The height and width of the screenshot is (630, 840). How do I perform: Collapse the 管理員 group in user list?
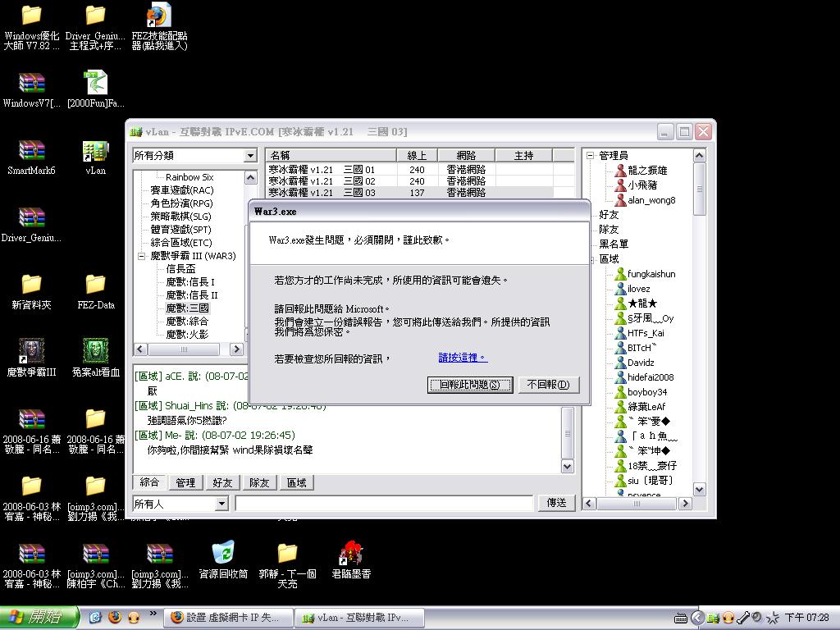[x=590, y=156]
